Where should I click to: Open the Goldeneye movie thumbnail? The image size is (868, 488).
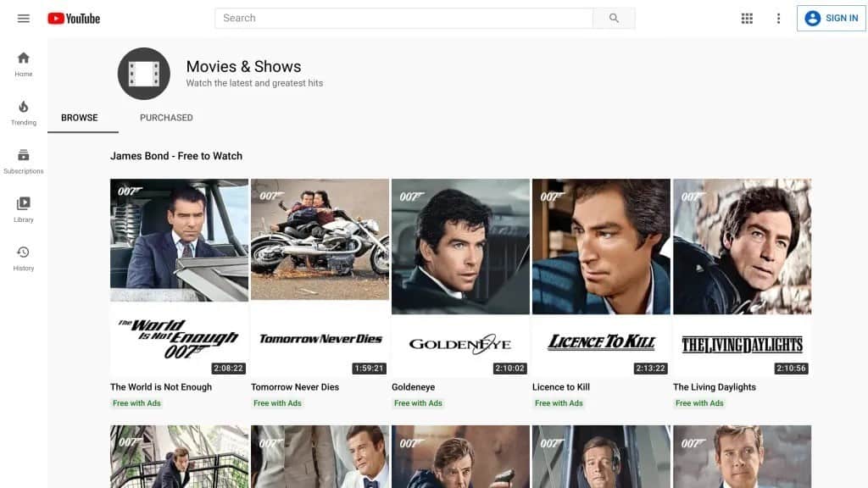pos(460,277)
